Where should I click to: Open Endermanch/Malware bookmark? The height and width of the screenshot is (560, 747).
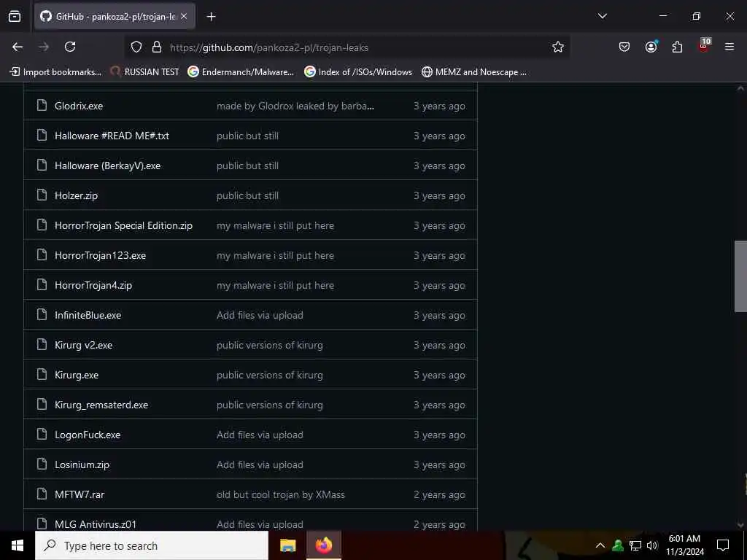(241, 72)
